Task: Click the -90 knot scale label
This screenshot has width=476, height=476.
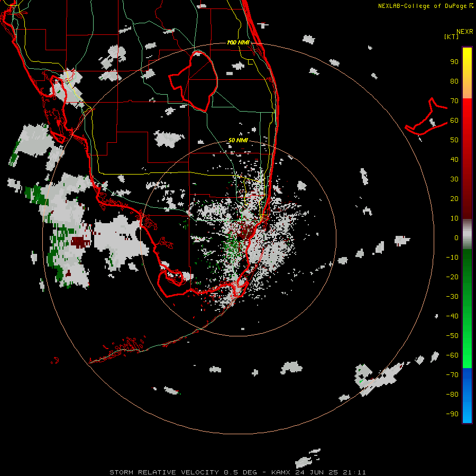Action: (452, 414)
